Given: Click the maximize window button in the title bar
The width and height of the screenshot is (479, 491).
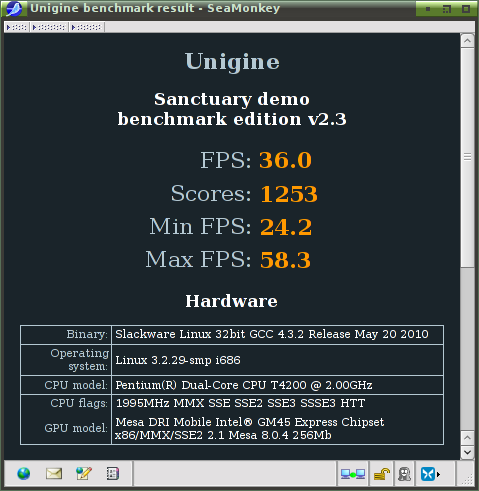Looking at the screenshot, I should pos(466,9).
